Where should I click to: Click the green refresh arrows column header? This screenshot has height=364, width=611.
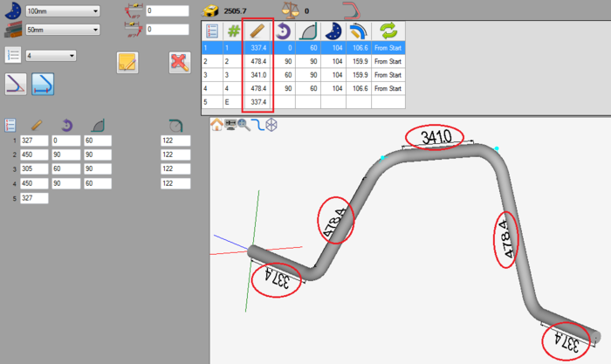click(388, 31)
